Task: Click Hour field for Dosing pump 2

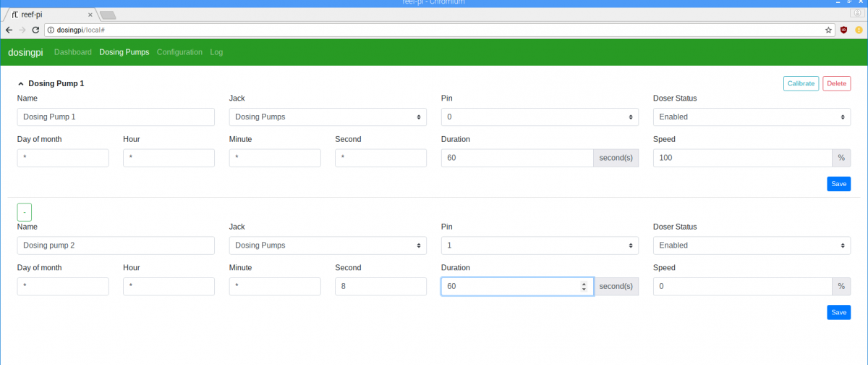Action: point(169,287)
